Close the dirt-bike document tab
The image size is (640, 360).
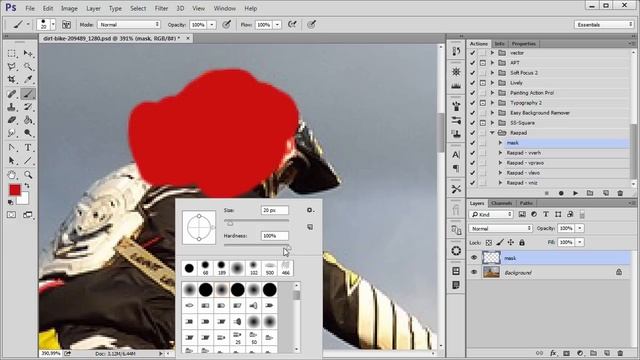[188, 38]
